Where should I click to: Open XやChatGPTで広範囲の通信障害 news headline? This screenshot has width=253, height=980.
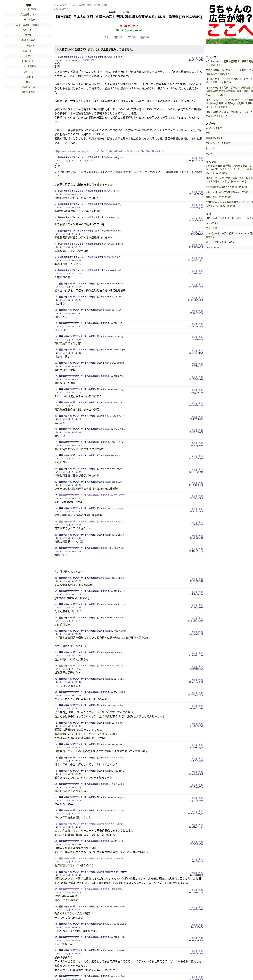pos(229,63)
